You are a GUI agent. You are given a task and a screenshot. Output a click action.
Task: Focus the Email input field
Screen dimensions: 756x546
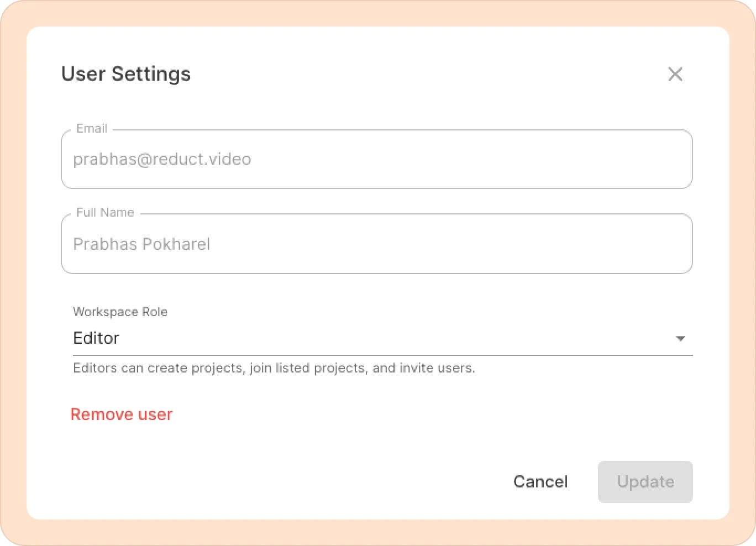(x=376, y=159)
